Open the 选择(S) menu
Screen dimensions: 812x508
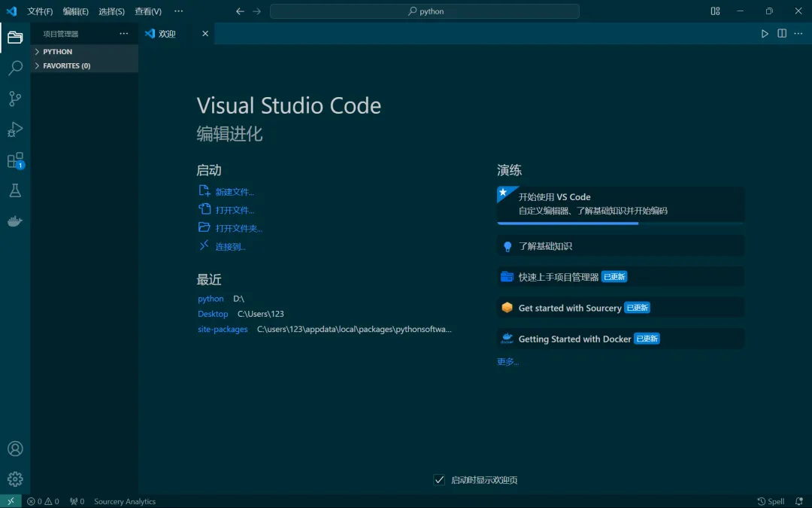click(111, 11)
